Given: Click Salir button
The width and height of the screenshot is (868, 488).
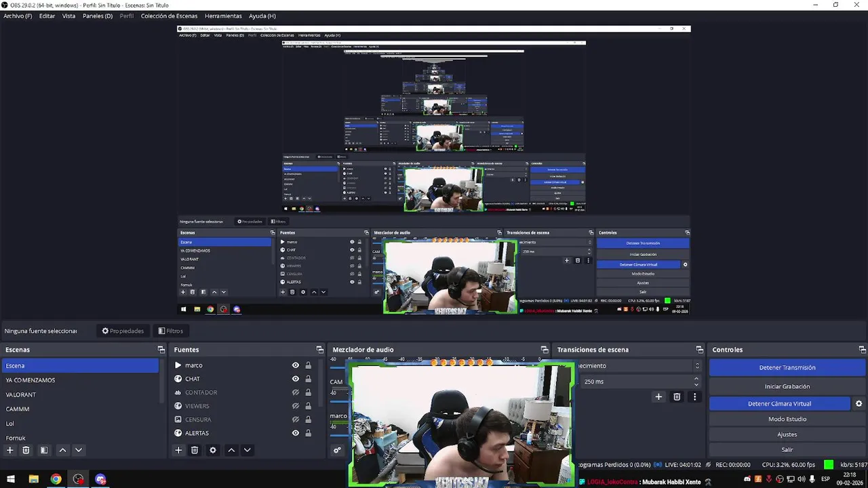Looking at the screenshot, I should point(787,449).
